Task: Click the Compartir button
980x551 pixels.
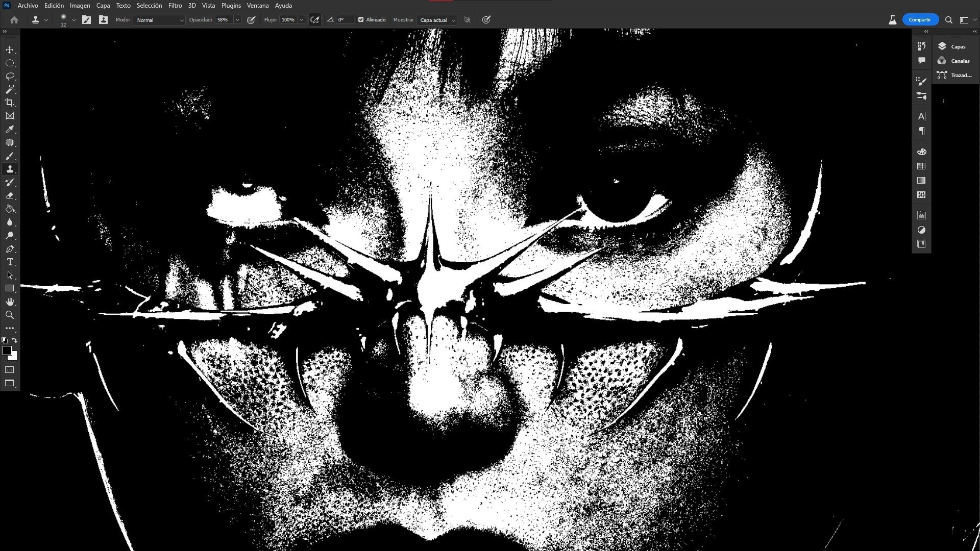Action: (x=920, y=20)
